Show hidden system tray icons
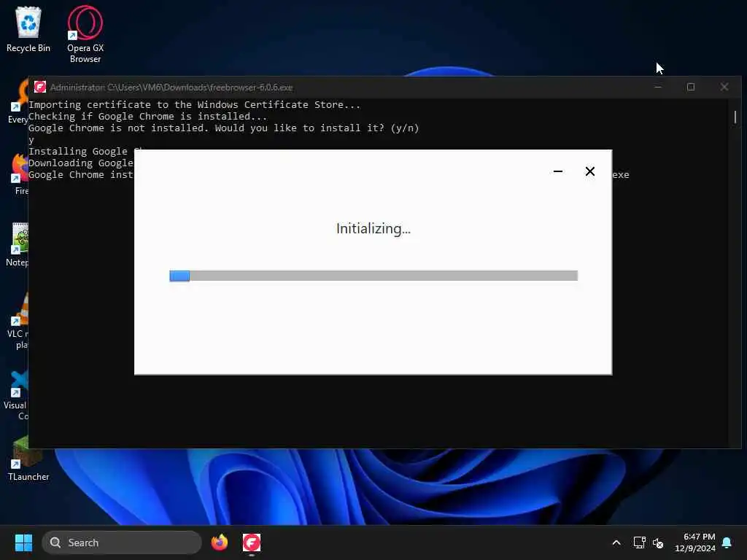747x560 pixels. pos(616,542)
